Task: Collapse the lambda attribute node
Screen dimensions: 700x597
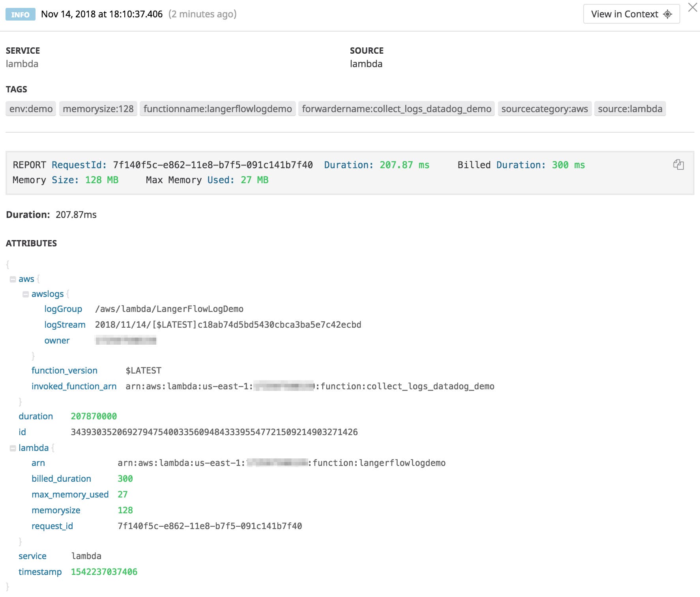Action: [13, 448]
